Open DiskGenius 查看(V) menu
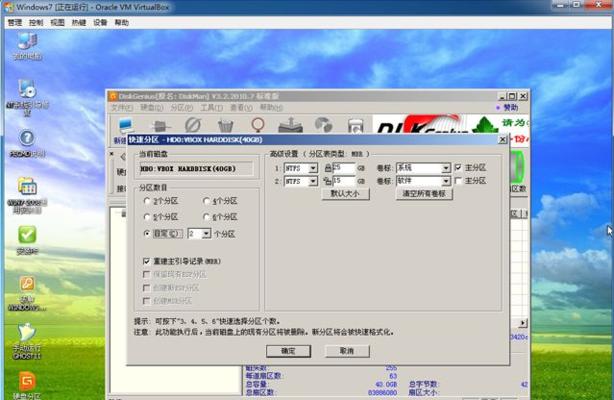614x400 pixels. [241, 107]
